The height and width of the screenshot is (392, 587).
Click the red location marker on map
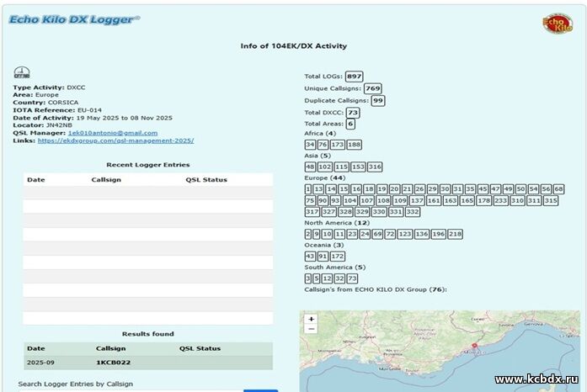[x=475, y=345]
